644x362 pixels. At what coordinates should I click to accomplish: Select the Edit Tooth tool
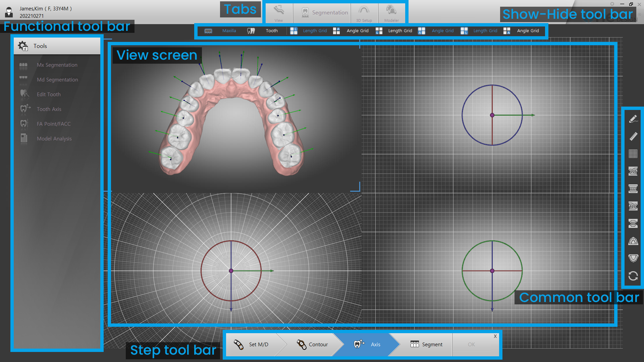[x=49, y=94]
